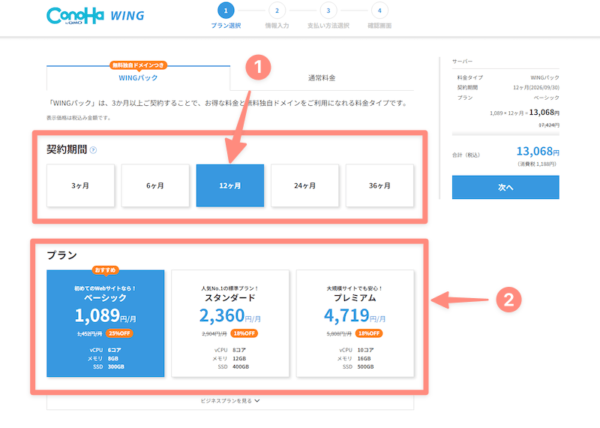Viewport: 600px width, 428px height.
Task: Choose the 36ヶ月 contract period
Action: point(380,185)
